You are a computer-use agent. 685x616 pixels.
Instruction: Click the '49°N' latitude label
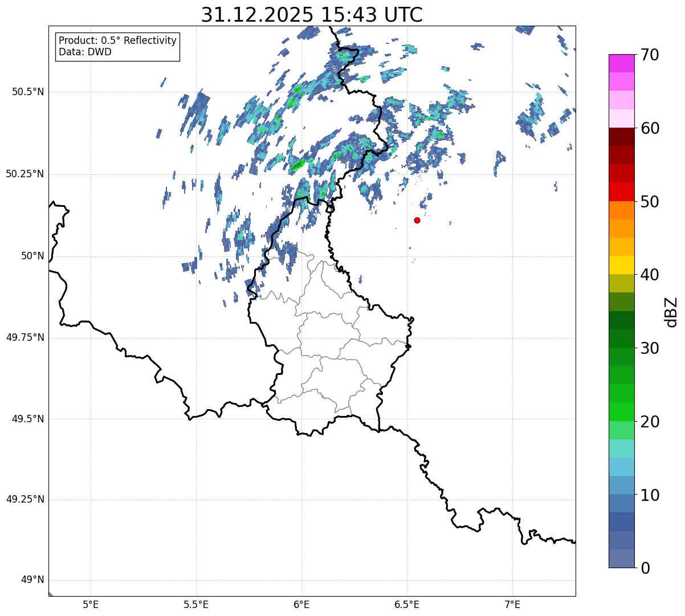(x=32, y=580)
